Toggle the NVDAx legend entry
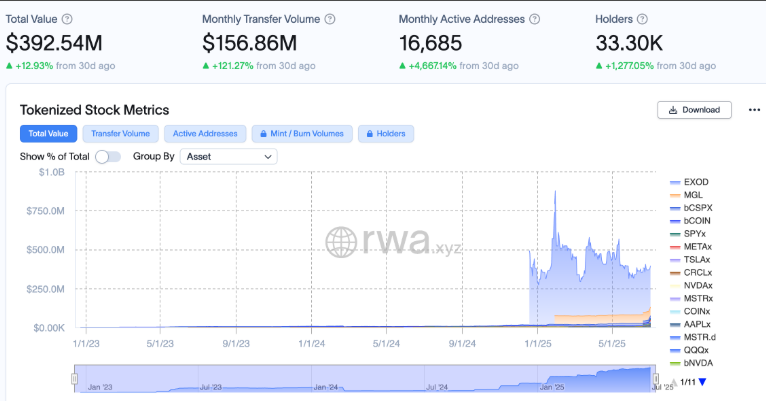The height and width of the screenshot is (401, 766). point(697,285)
